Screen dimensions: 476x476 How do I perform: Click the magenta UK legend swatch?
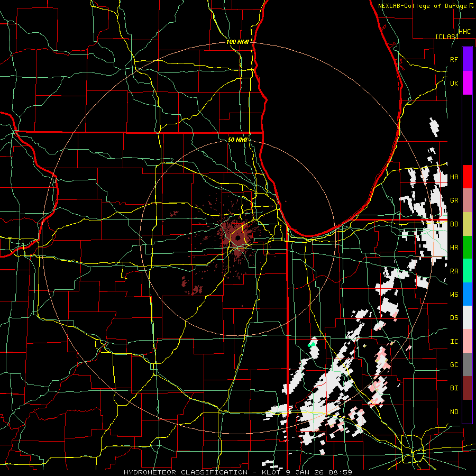click(467, 83)
